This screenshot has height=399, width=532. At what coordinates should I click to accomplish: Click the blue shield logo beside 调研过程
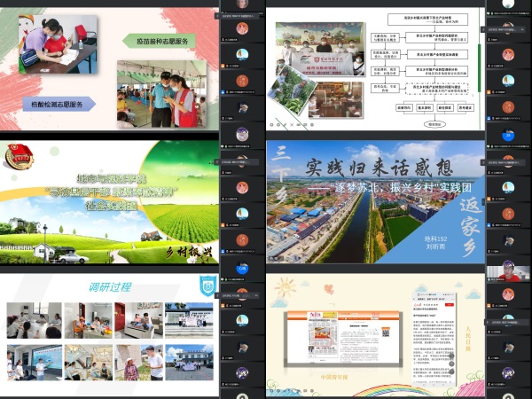pyautogui.click(x=205, y=285)
